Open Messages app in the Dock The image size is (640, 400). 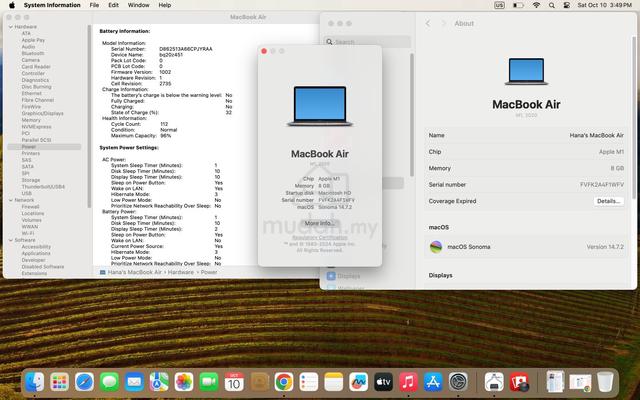[x=109, y=382]
